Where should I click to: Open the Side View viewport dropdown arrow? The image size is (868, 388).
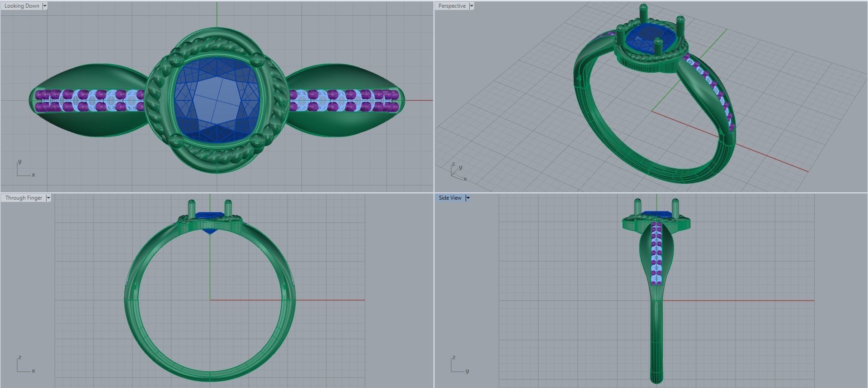pos(468,198)
